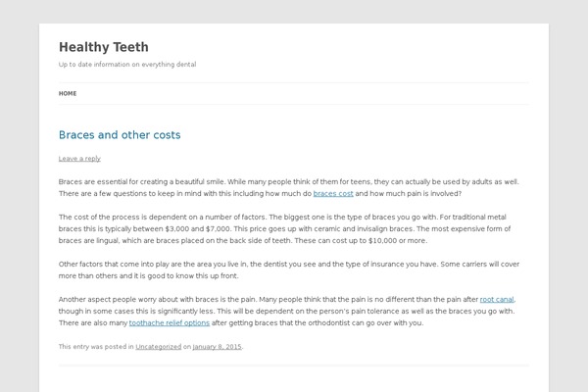Click the paragraph starting 'Another aspect people worry'
Viewport: 588px width, 392px height.
tap(245, 310)
